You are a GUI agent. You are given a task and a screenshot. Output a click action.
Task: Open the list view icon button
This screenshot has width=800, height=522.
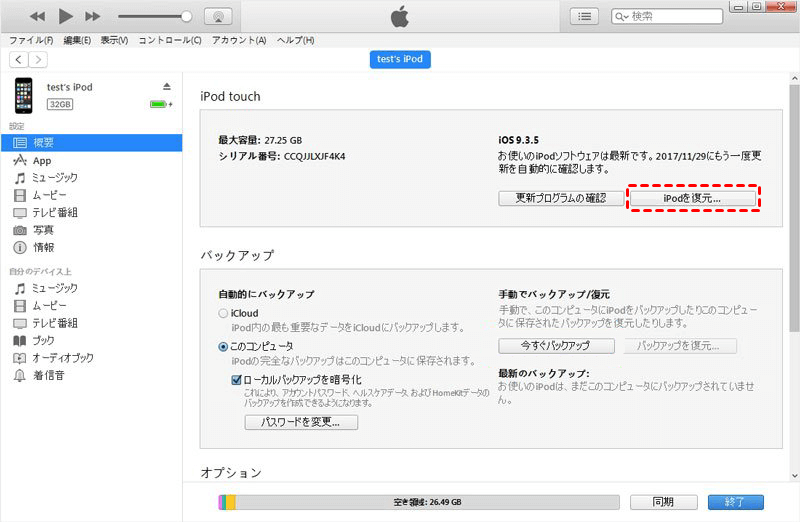coord(585,17)
